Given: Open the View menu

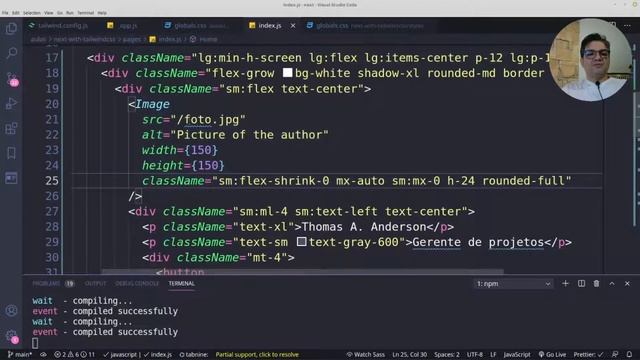Looking at the screenshot, I should click(49, 13).
